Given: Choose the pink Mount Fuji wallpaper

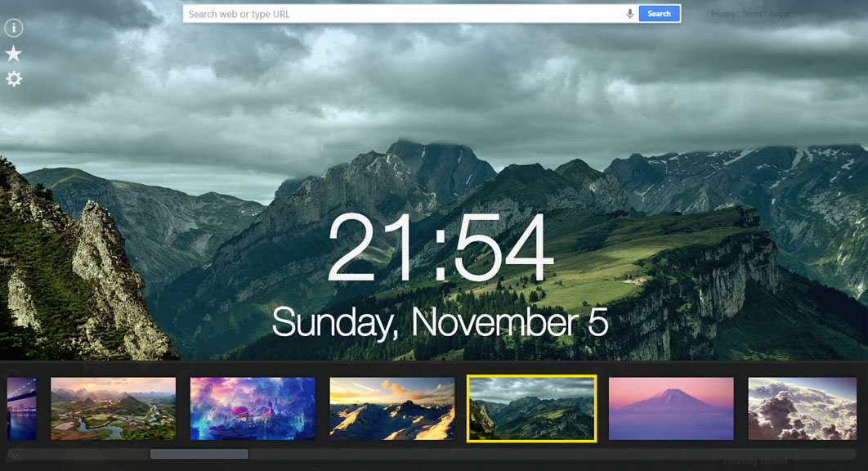Looking at the screenshot, I should tap(671, 409).
